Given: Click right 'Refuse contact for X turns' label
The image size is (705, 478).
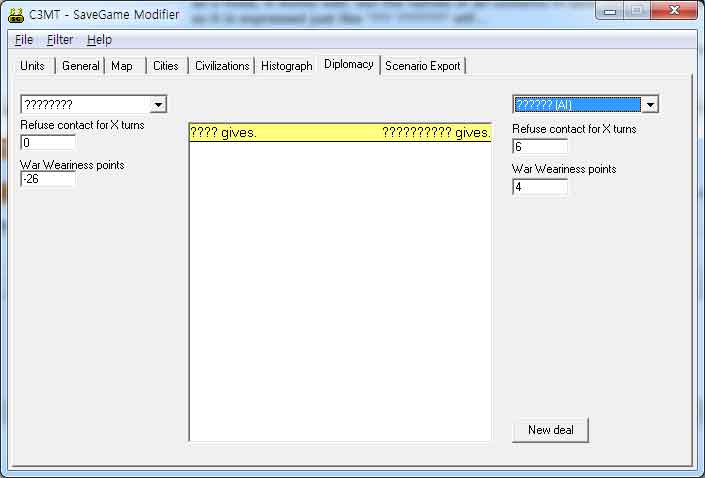Looking at the screenshot, I should point(574,129).
